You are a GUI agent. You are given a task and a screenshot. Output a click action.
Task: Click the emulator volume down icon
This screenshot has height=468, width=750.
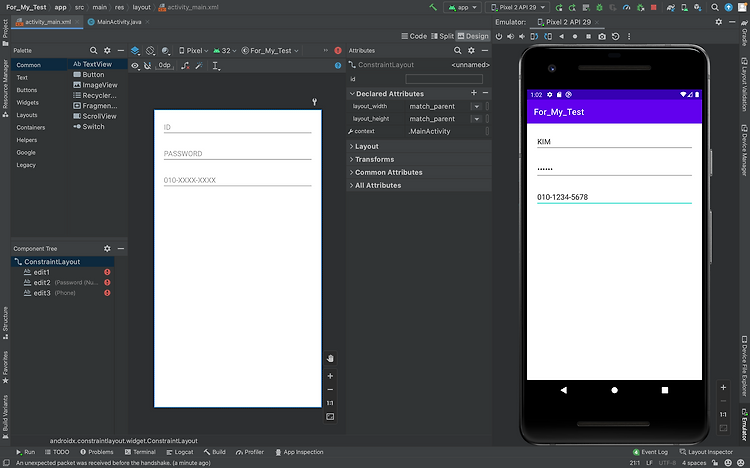click(x=522, y=36)
